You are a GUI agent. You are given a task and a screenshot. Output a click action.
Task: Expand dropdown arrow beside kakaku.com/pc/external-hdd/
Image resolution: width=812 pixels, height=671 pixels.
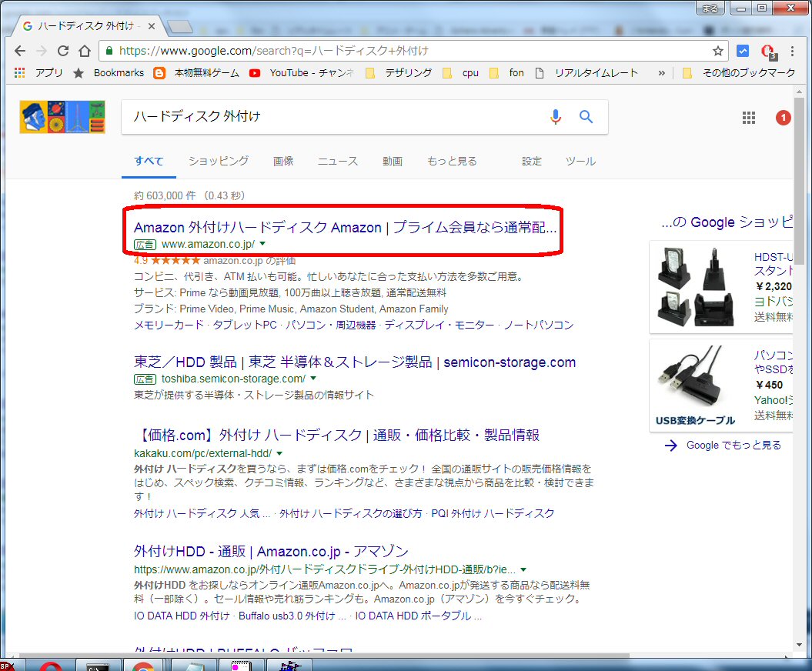point(279,453)
